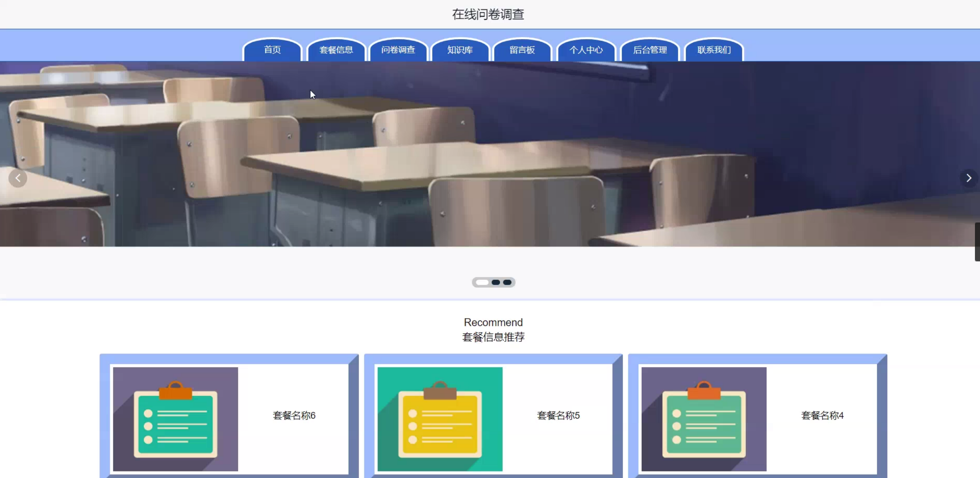980x478 pixels.
Task: Go to the 套餐信息 tab
Action: (x=336, y=50)
